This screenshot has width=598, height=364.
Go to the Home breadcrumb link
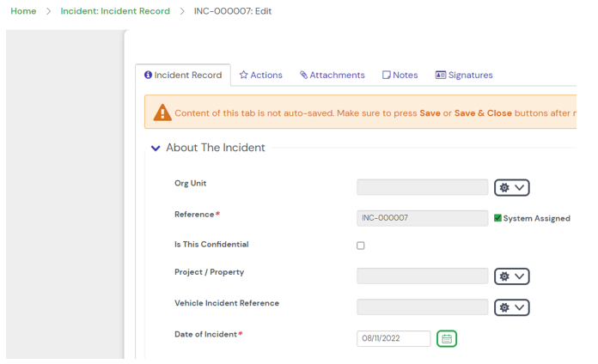23,11
